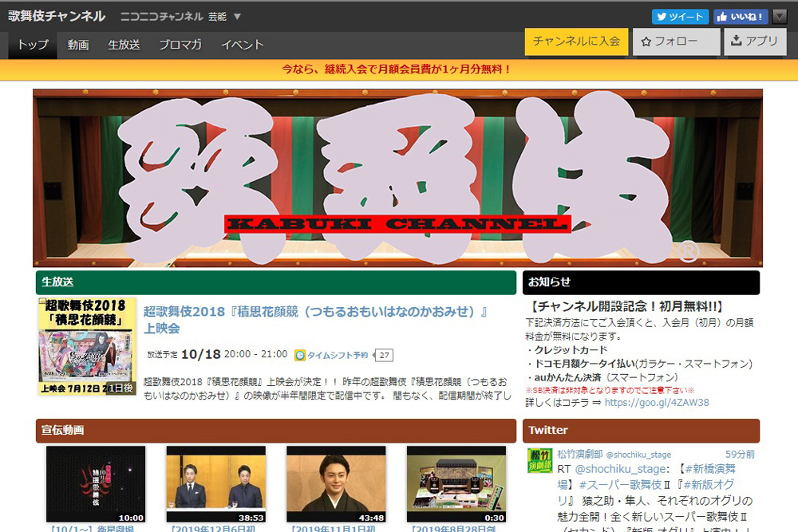Click the 59分前 tweet timestamp
This screenshot has width=798, height=532.
tap(740, 454)
